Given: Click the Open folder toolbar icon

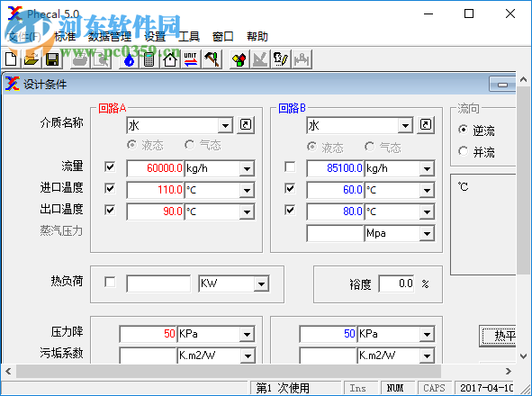Looking at the screenshot, I should pyautogui.click(x=32, y=59).
